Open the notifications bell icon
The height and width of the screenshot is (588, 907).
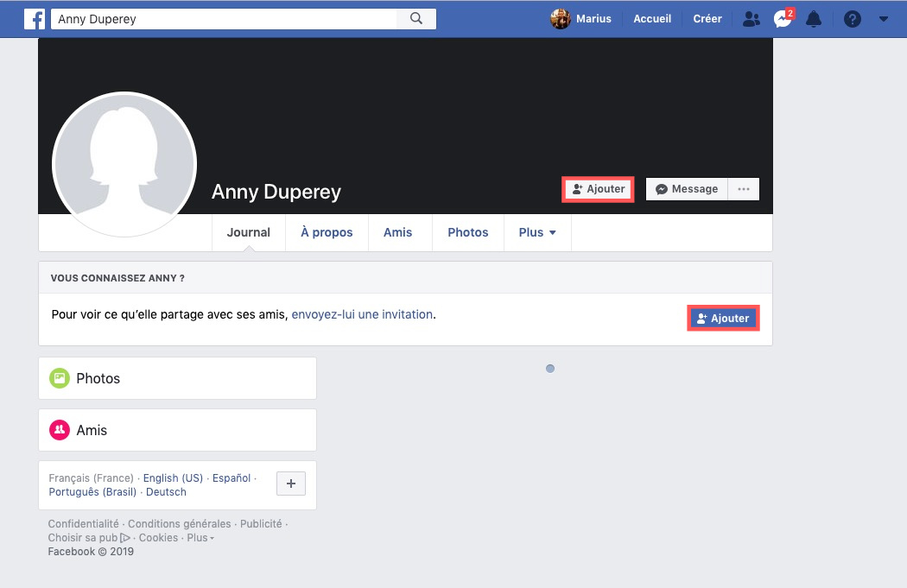pos(814,19)
